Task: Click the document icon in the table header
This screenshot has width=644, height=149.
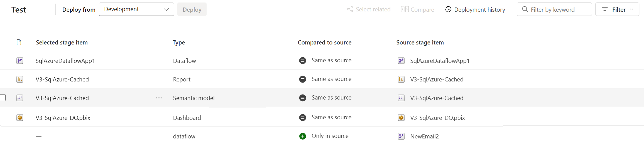Action: tap(19, 42)
